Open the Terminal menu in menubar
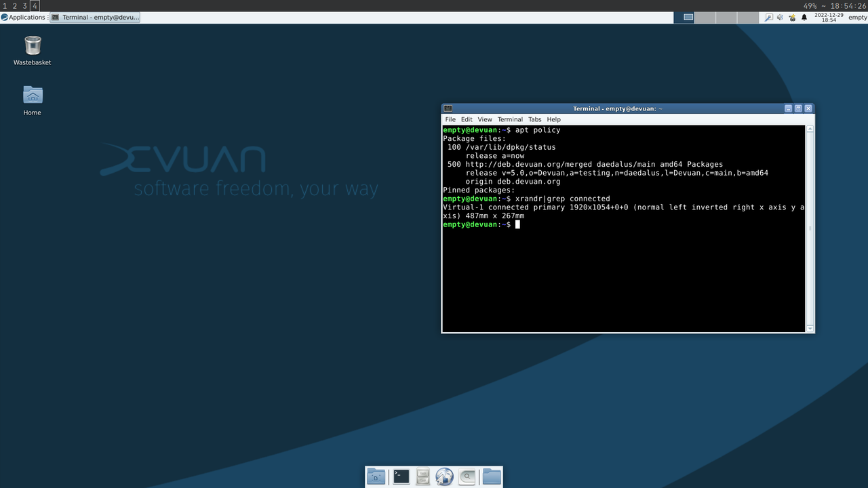Image resolution: width=868 pixels, height=488 pixels. click(510, 119)
